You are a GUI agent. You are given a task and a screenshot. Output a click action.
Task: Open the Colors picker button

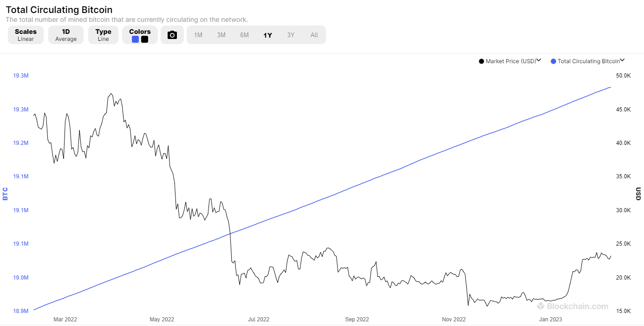(140, 32)
